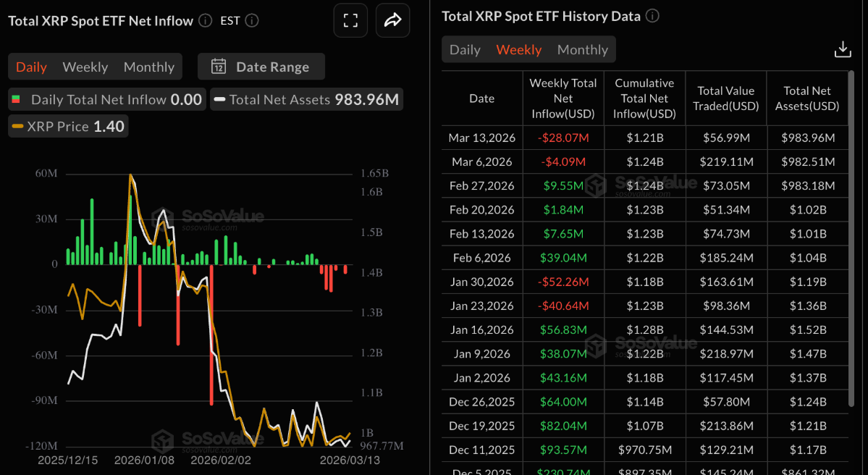
Task: Select Weekly tab in history table
Action: pyautogui.click(x=518, y=49)
